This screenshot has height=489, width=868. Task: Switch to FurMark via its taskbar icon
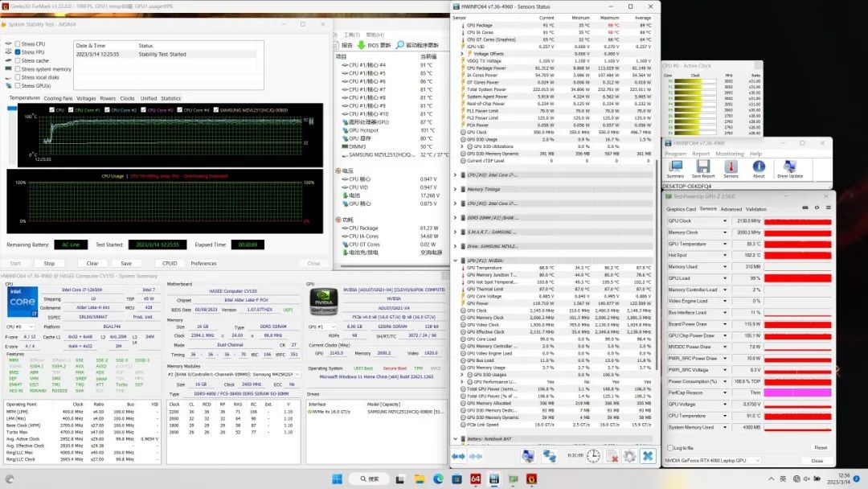(531, 479)
